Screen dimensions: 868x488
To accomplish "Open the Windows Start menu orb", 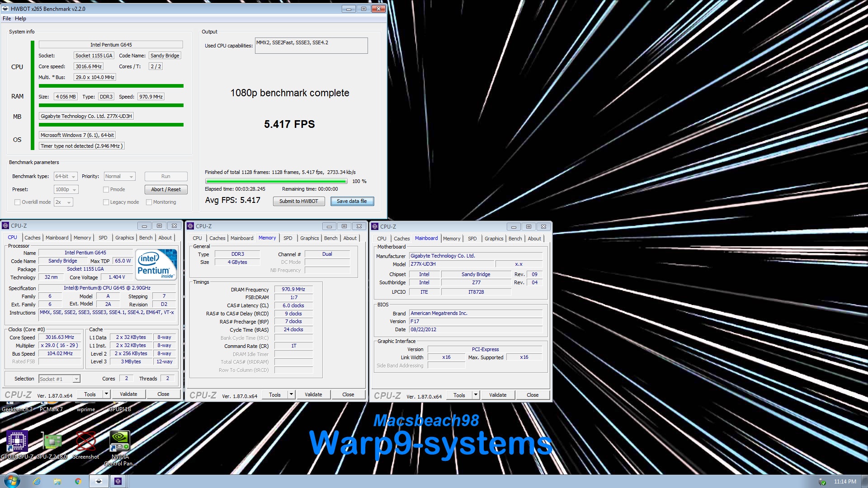I will [12, 481].
